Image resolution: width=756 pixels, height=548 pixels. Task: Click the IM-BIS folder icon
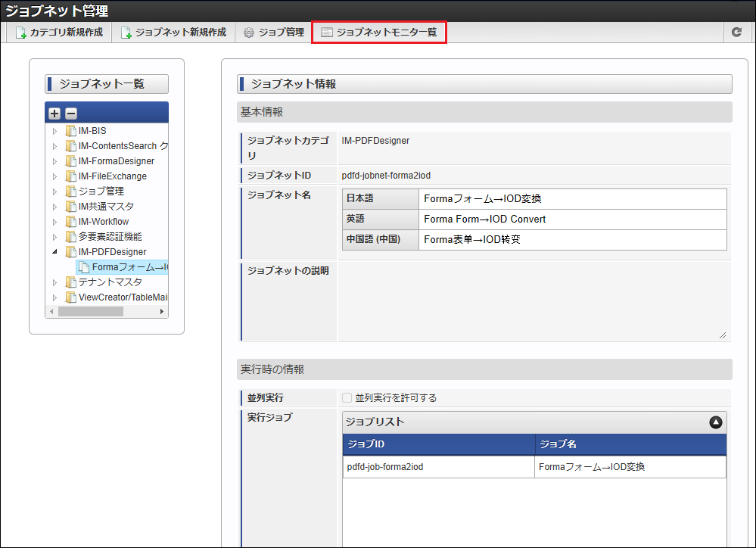[x=71, y=131]
